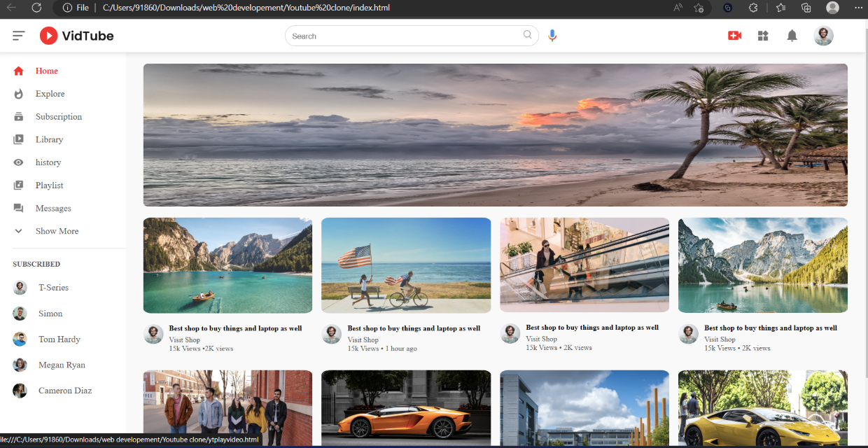Open Tom Hardy's subscribed channel
868x448 pixels.
(59, 339)
